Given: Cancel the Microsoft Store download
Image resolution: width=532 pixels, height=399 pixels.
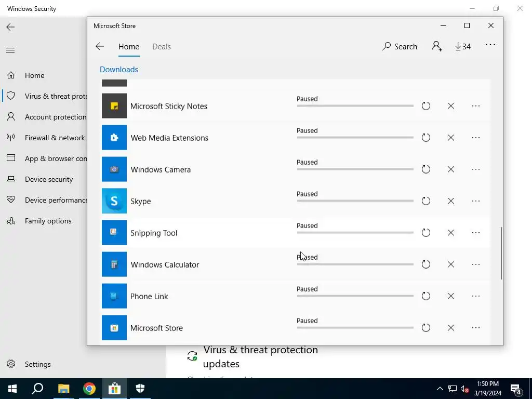Looking at the screenshot, I should [x=451, y=328].
